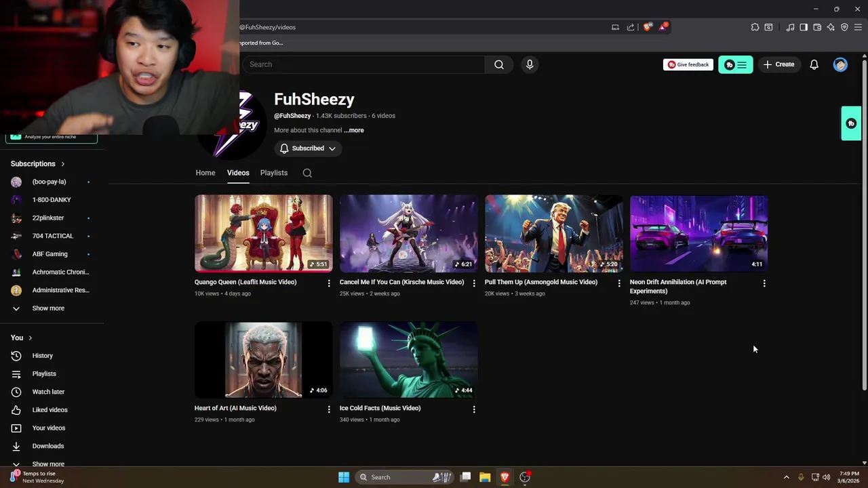This screenshot has height=488, width=868.
Task: Open the notifications bell in YouTube header
Action: point(814,64)
